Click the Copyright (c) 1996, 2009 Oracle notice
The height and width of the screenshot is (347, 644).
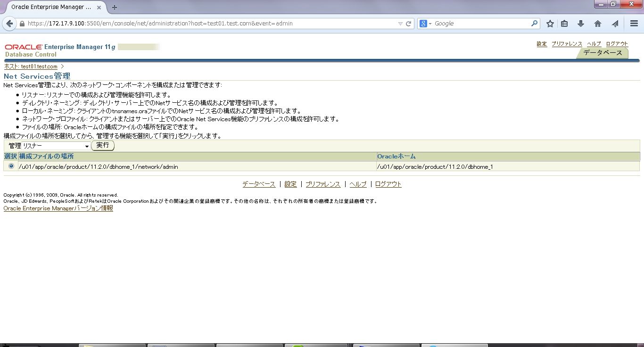pyautogui.click(x=61, y=195)
